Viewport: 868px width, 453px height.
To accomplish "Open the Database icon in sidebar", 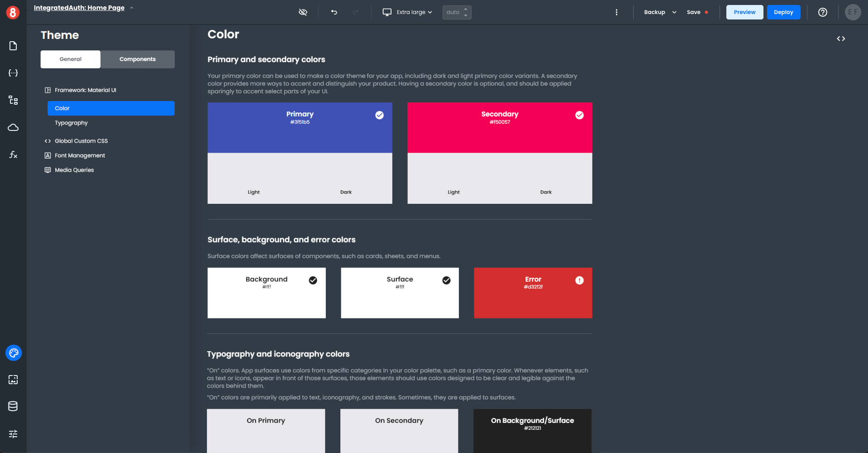I will (13, 406).
